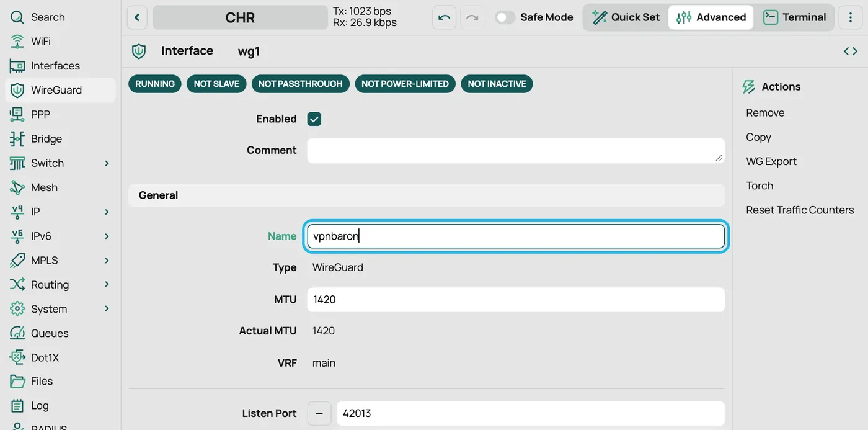
Task: Open the Terminal tab
Action: (794, 17)
